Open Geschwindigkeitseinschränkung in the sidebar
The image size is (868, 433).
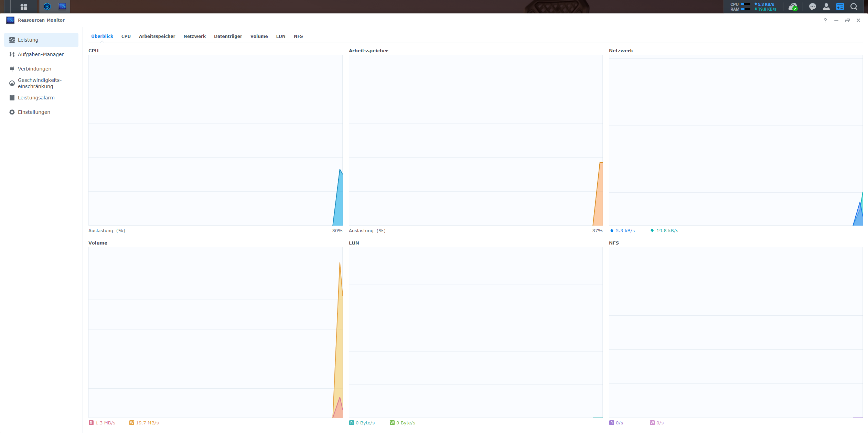pos(40,83)
